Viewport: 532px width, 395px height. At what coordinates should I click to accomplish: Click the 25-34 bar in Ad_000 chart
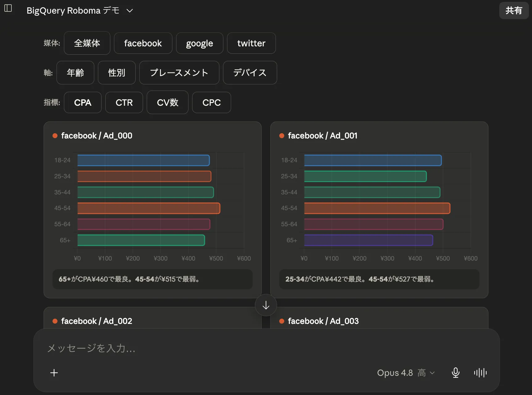tap(144, 176)
